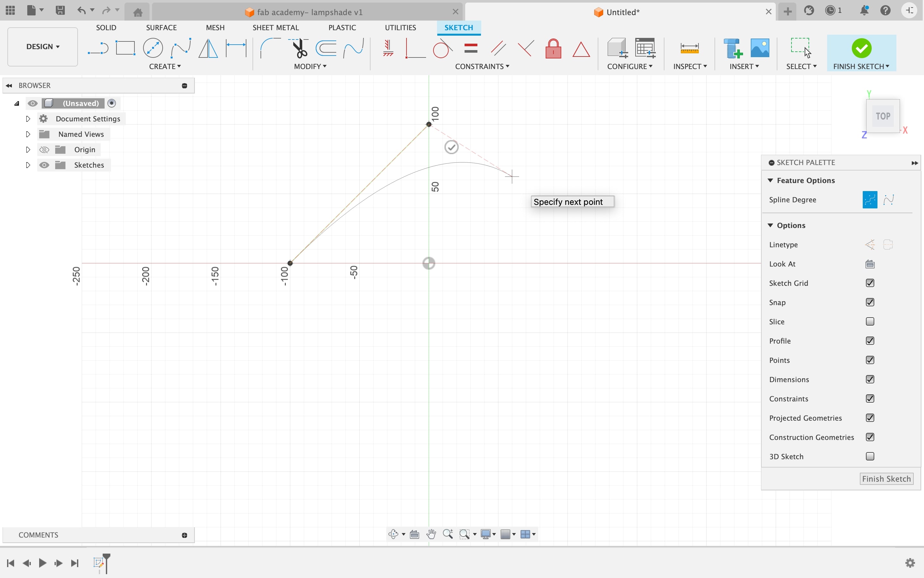Screen dimensions: 924x578
Task: Open the MODIFY dropdown menu
Action: click(310, 66)
